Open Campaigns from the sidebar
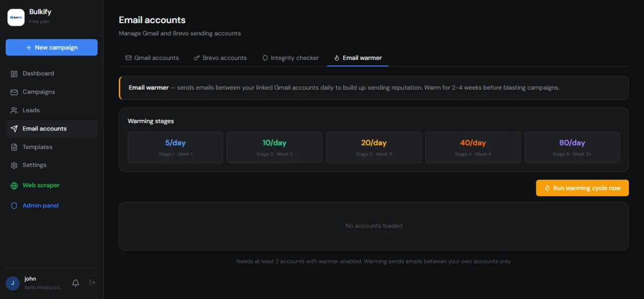Image resolution: width=644 pixels, height=299 pixels. 51,92
